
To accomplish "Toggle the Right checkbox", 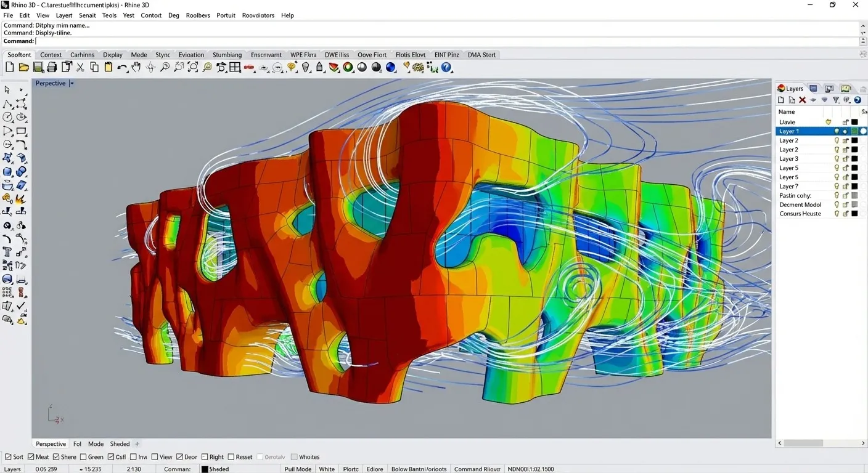I will tap(205, 457).
